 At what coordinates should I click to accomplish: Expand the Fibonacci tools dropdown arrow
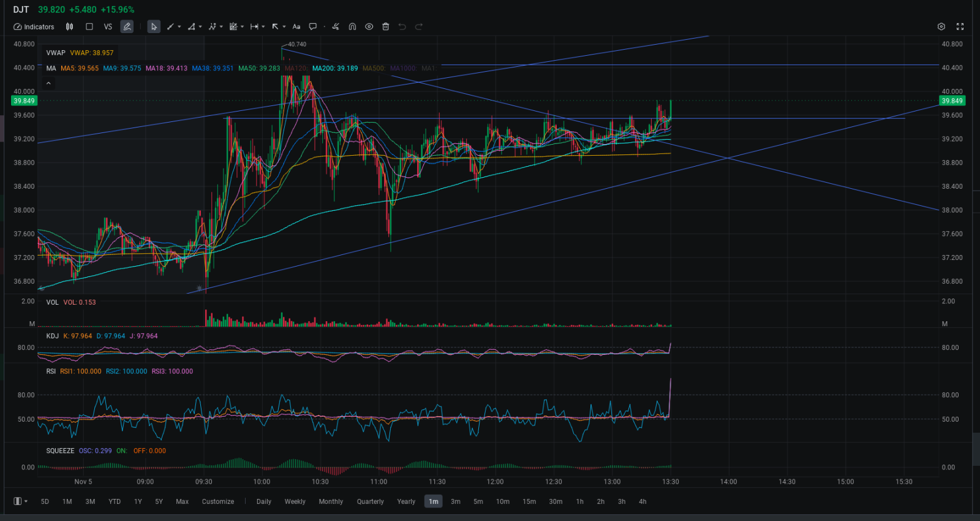pyautogui.click(x=242, y=27)
